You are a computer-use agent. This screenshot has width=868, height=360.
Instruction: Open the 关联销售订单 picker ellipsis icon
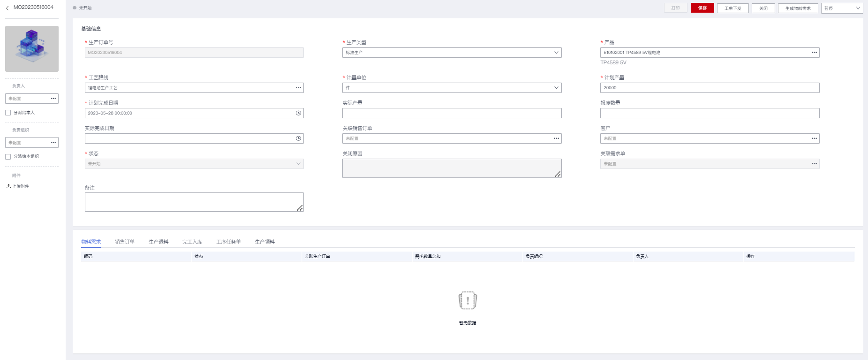pyautogui.click(x=556, y=138)
